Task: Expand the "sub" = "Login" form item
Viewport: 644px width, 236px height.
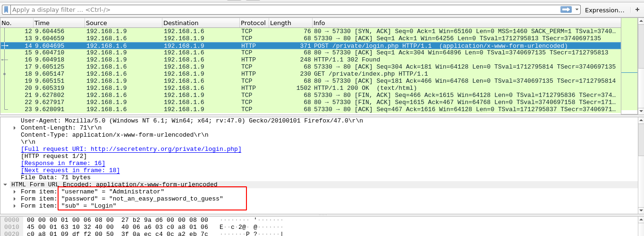Action: tap(15, 206)
